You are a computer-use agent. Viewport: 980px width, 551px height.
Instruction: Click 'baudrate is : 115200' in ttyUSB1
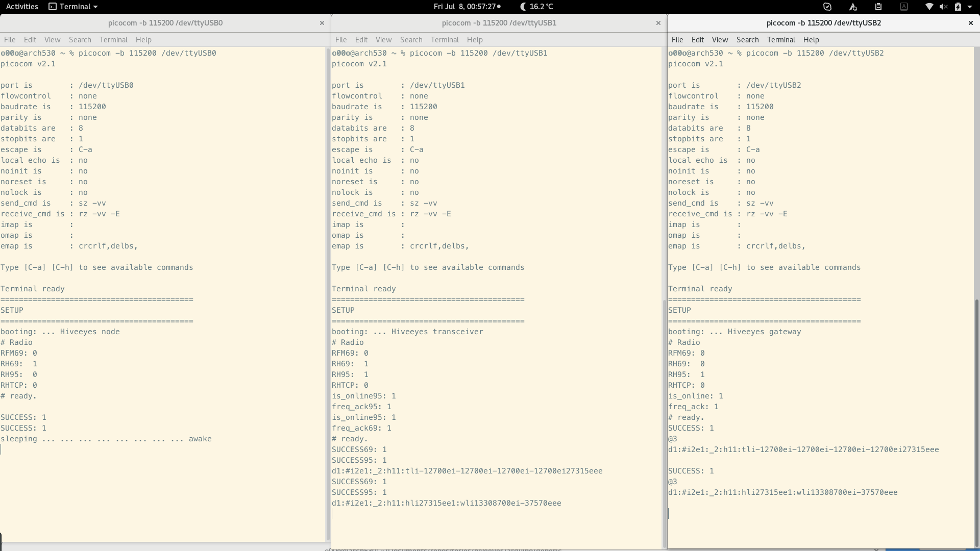click(384, 107)
